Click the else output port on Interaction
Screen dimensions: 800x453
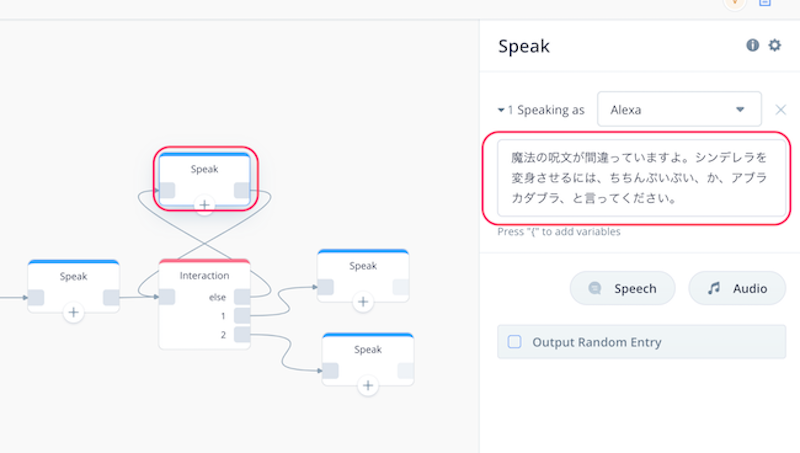242,297
